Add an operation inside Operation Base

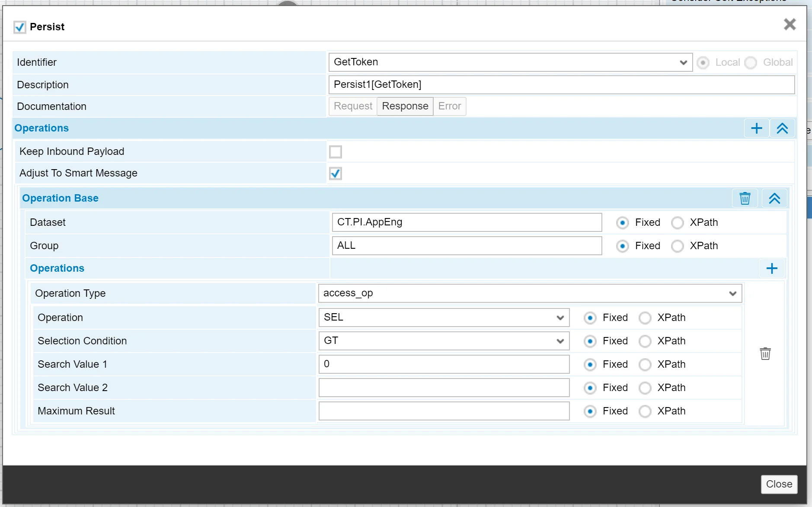(x=772, y=269)
